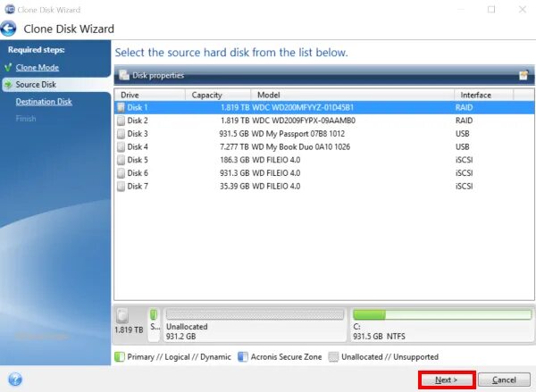The image size is (536, 392).
Task: Click the green arrow beside Source Disk
Action: 8,85
